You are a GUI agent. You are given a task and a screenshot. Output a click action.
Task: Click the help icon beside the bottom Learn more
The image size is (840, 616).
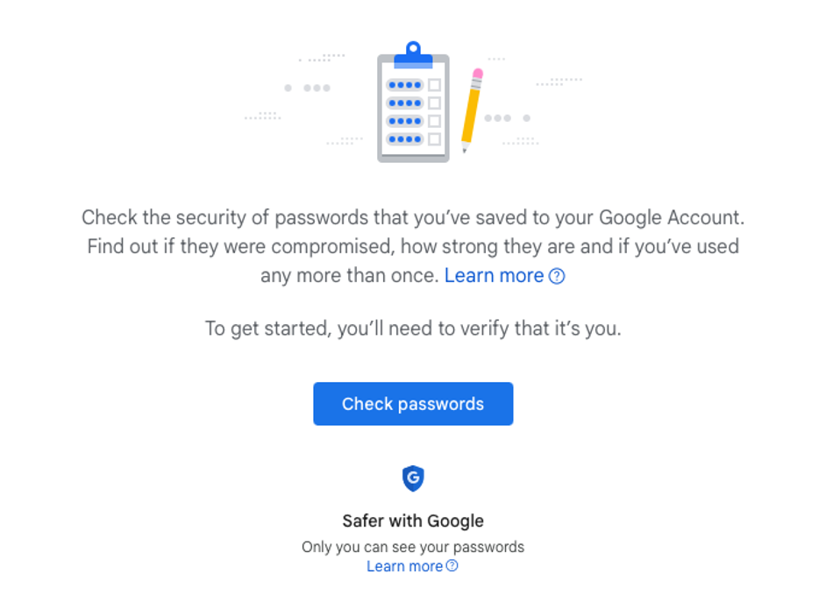click(x=451, y=566)
